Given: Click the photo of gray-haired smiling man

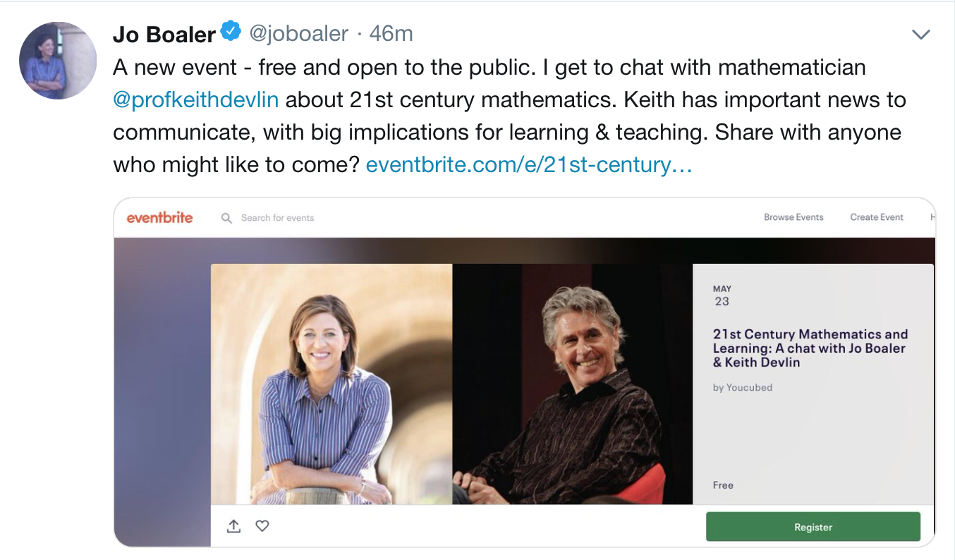Looking at the screenshot, I should (x=572, y=384).
